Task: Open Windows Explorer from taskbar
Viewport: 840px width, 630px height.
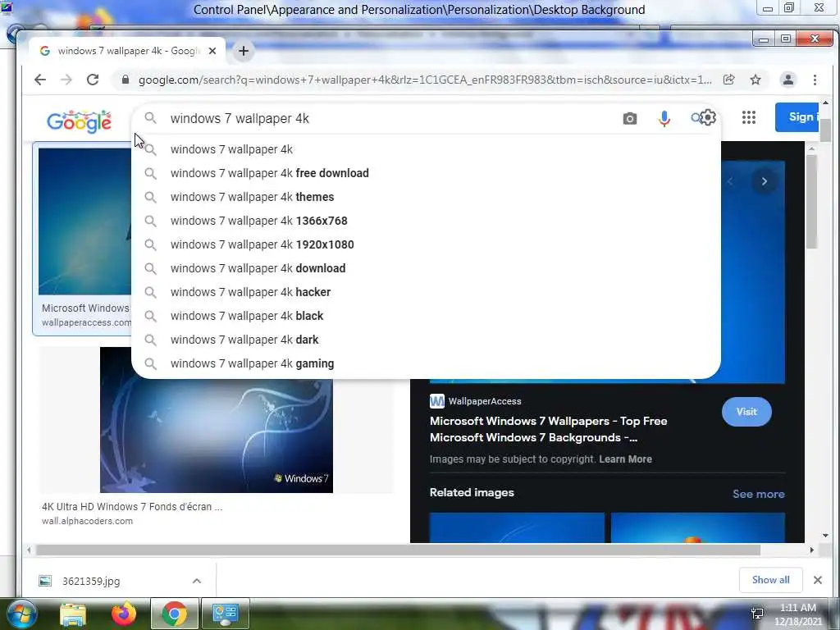Action: 73,614
